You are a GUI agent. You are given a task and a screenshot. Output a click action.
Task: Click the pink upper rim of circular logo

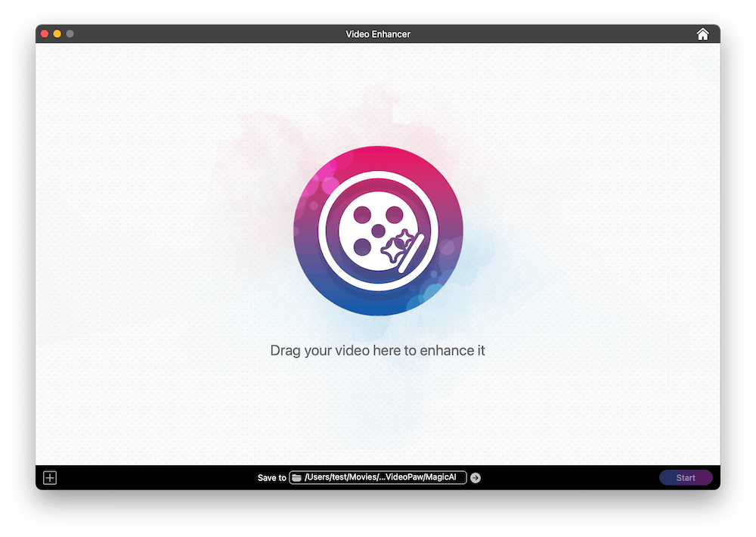point(377,159)
